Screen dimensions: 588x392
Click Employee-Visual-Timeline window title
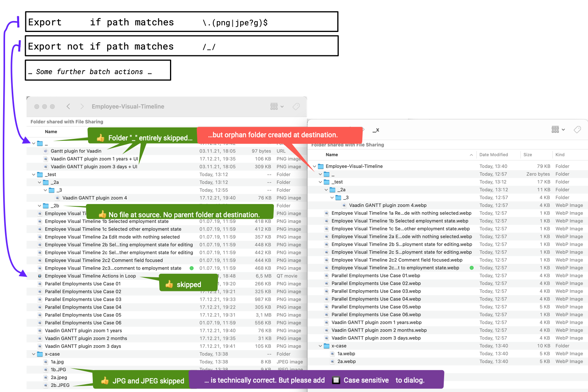tap(128, 106)
